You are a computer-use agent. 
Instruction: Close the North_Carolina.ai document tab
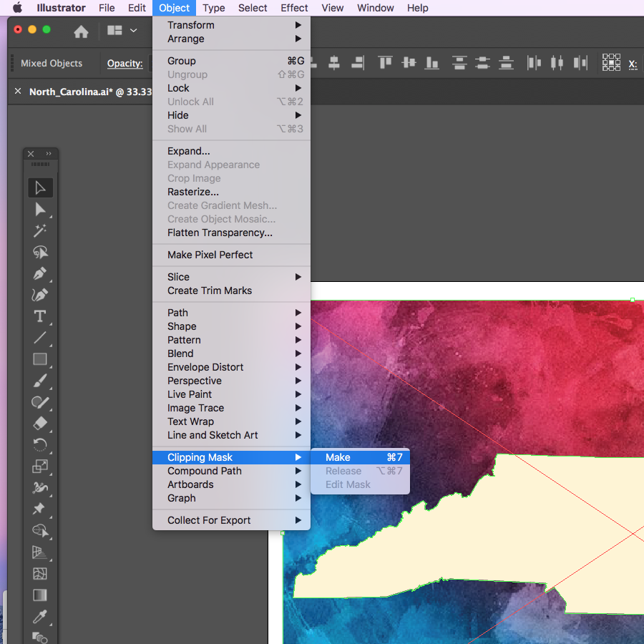(18, 91)
